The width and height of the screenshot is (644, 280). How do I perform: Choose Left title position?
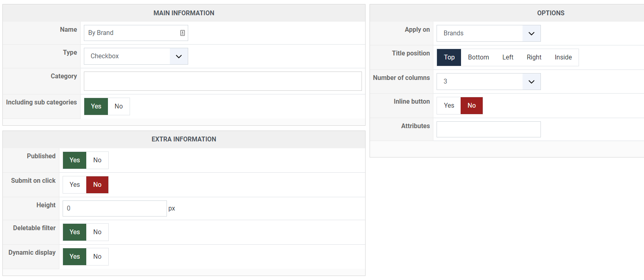[x=508, y=57]
